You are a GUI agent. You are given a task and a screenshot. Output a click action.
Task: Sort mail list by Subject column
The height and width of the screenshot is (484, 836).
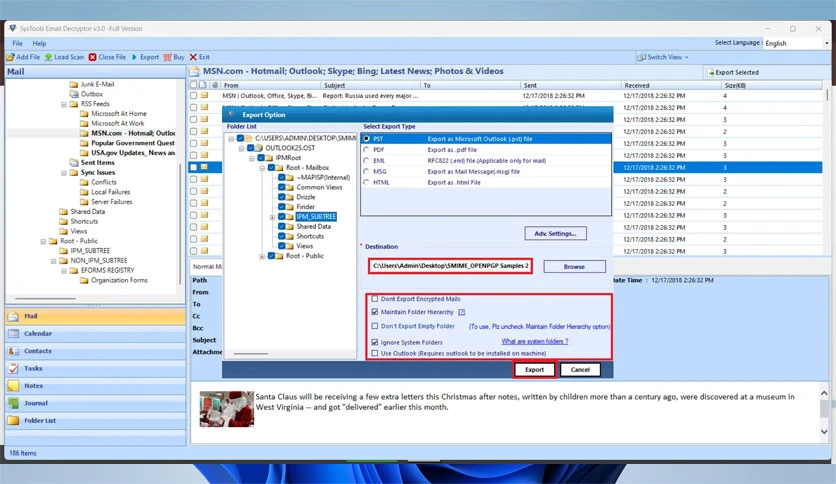[x=371, y=85]
